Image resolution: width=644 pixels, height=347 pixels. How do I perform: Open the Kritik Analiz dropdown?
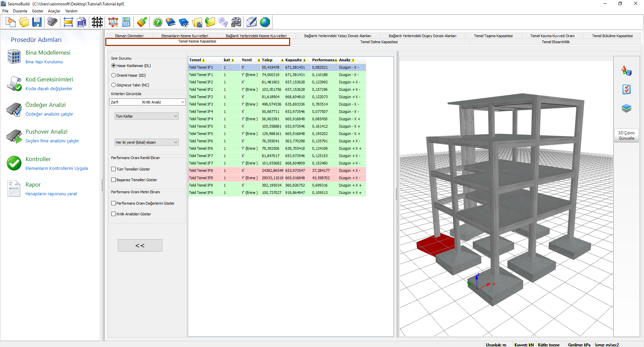163,102
